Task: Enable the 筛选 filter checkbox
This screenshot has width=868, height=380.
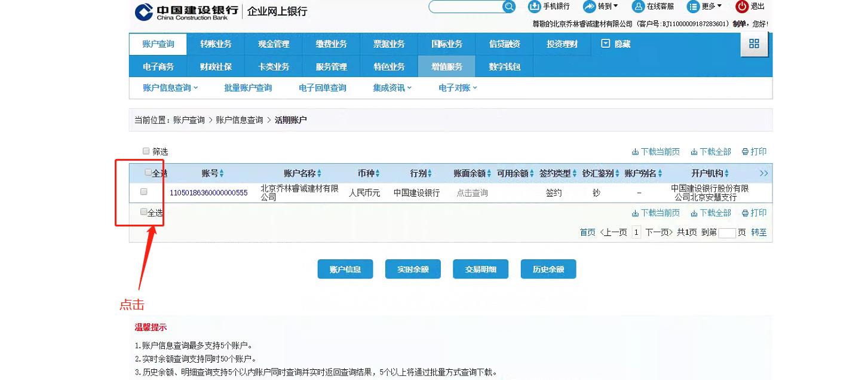Action: [146, 151]
